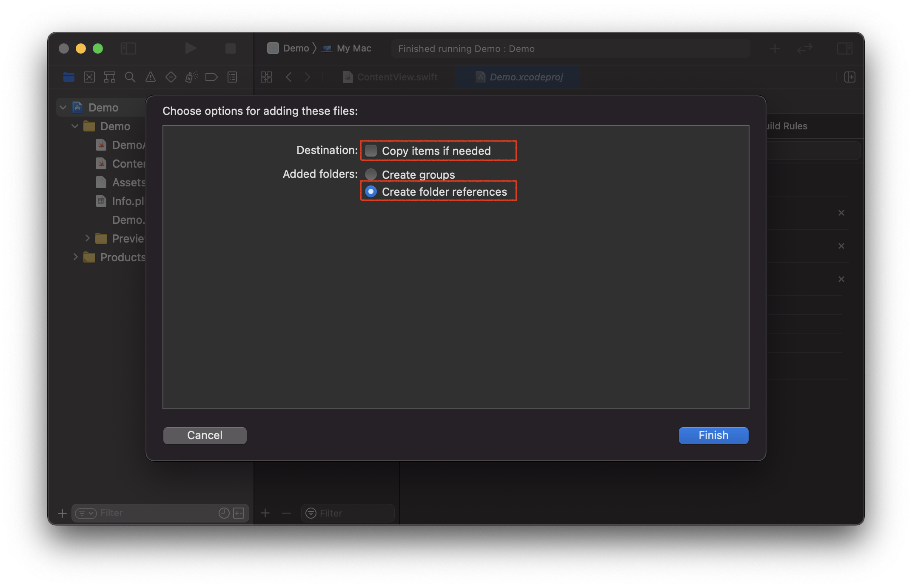
Task: Enable Copy items if needed checkbox
Action: click(x=371, y=151)
